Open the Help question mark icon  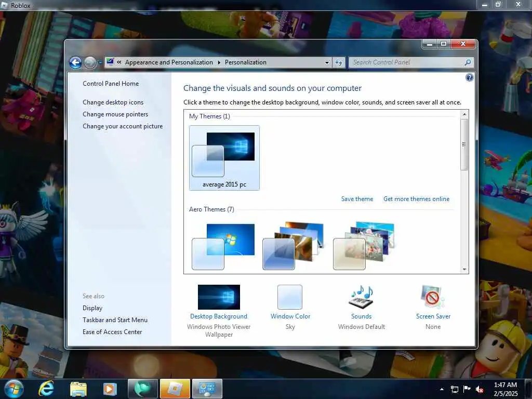[x=469, y=78]
